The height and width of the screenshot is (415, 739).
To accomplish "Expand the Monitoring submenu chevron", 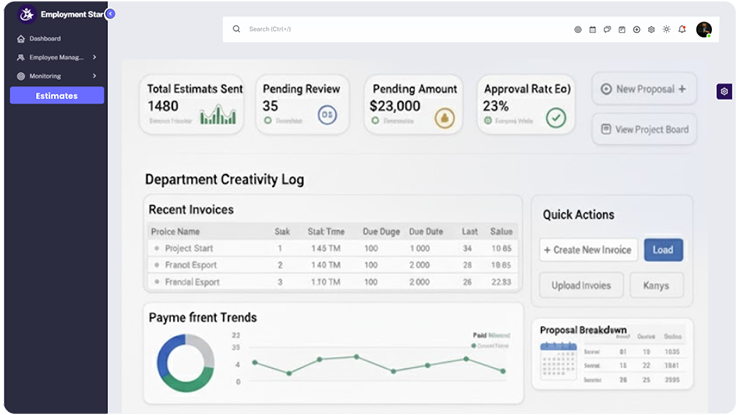I will (94, 76).
